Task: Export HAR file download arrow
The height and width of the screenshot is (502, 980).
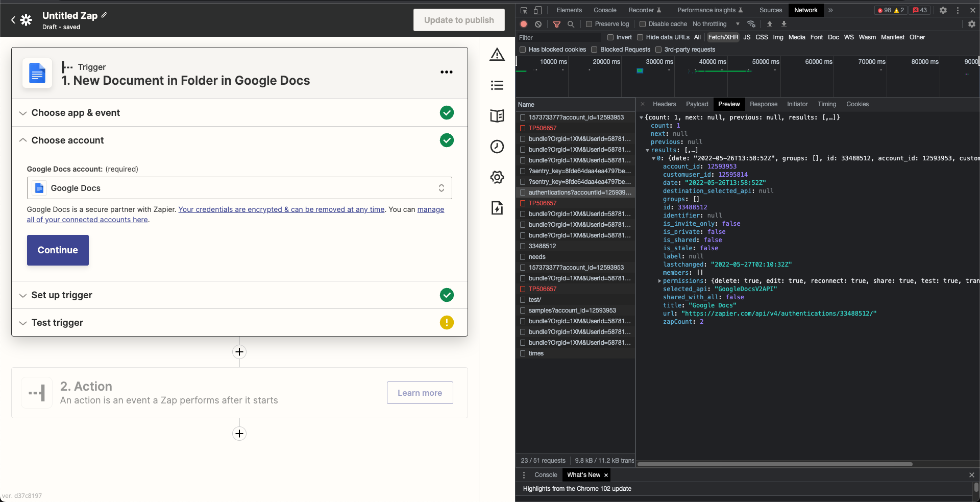Action: [784, 24]
